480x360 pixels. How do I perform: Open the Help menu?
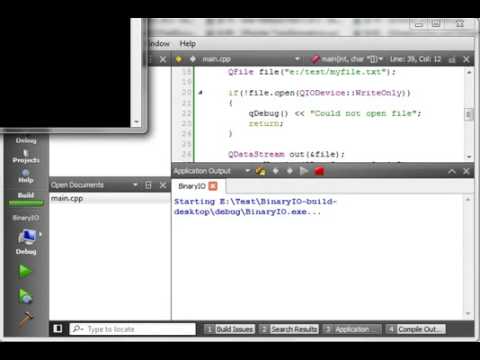[188, 44]
